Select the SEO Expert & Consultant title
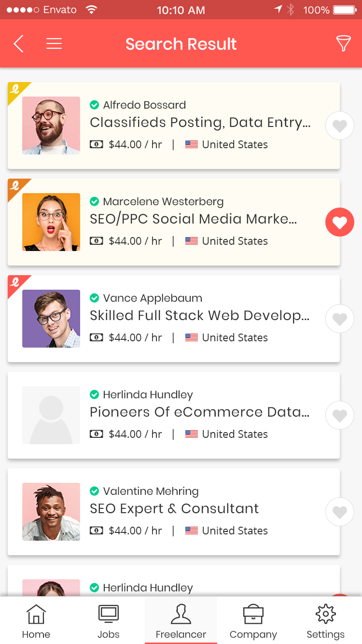 [174, 508]
